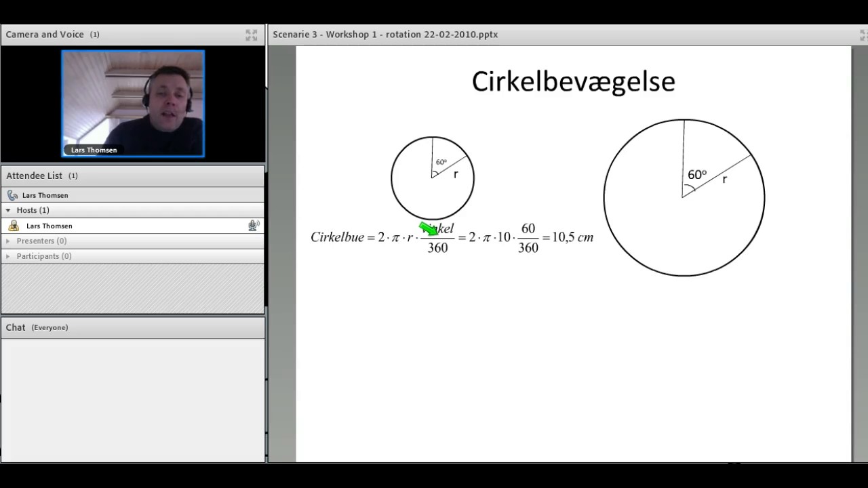The height and width of the screenshot is (488, 868).
Task: Click the phone icon beside Lars Thomsen
Action: click(12, 195)
